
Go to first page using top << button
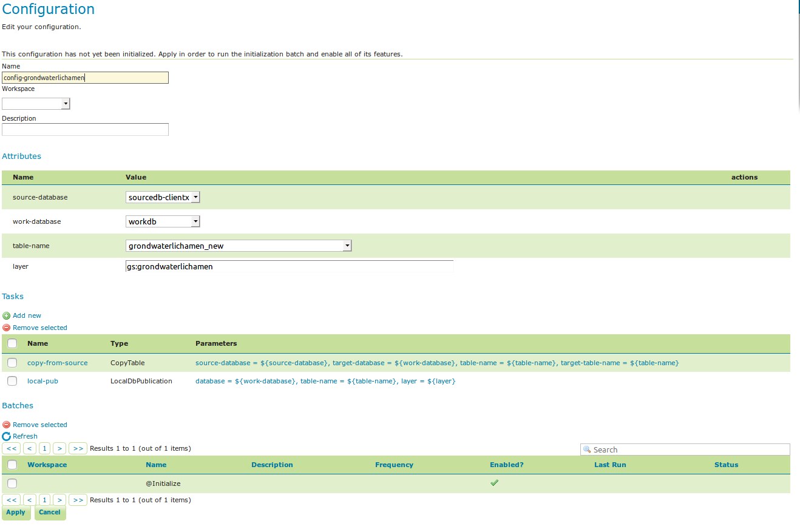tap(12, 448)
